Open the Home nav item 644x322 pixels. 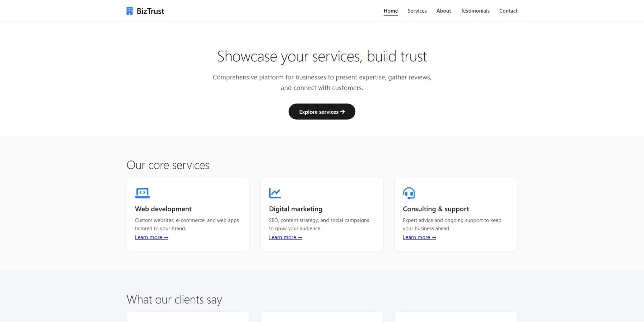tap(391, 11)
